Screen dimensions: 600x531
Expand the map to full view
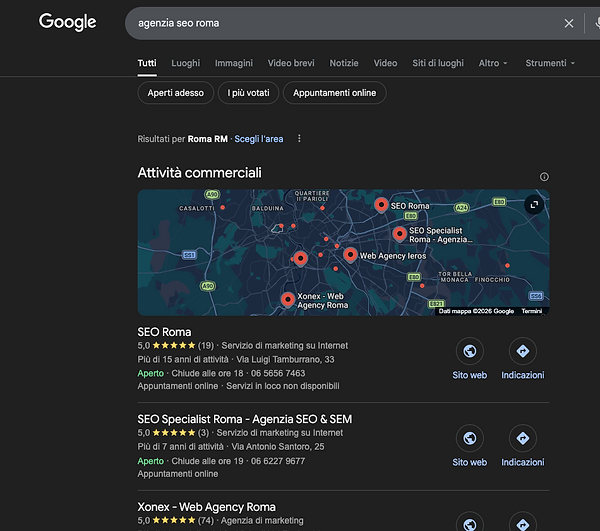pyautogui.click(x=534, y=204)
